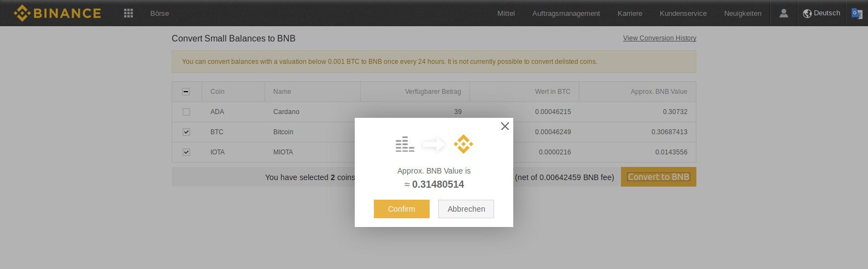This screenshot has height=269, width=868.
Task: Click the BNB coin logo in dialog
Action: (x=464, y=144)
